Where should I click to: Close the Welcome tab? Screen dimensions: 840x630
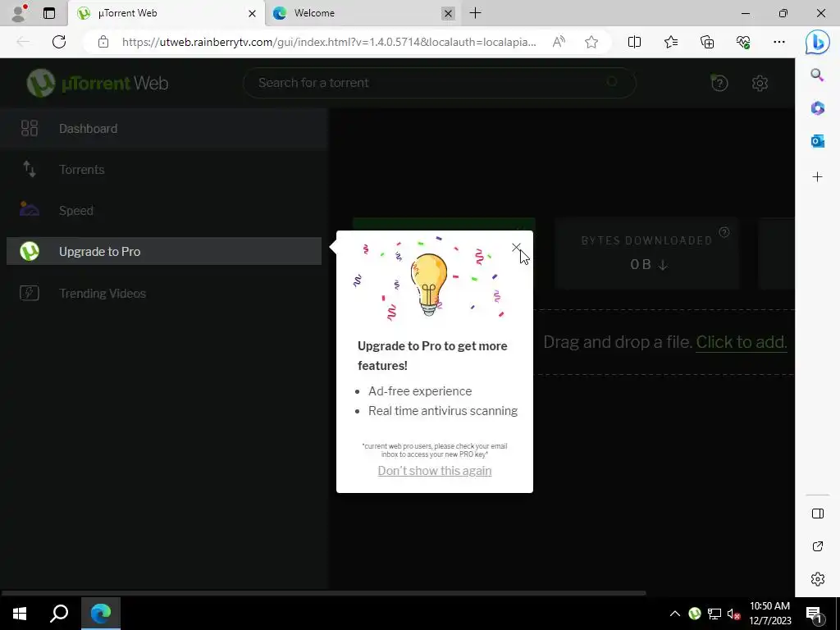449,13
